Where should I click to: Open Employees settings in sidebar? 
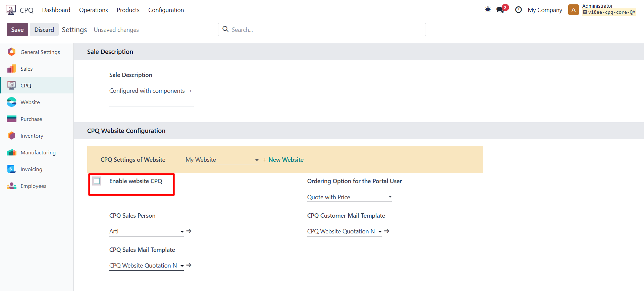33,186
